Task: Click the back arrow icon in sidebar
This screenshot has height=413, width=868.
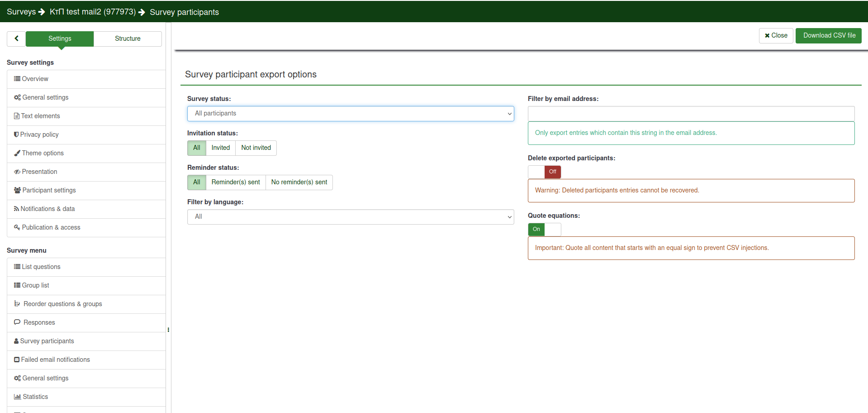Action: click(16, 38)
